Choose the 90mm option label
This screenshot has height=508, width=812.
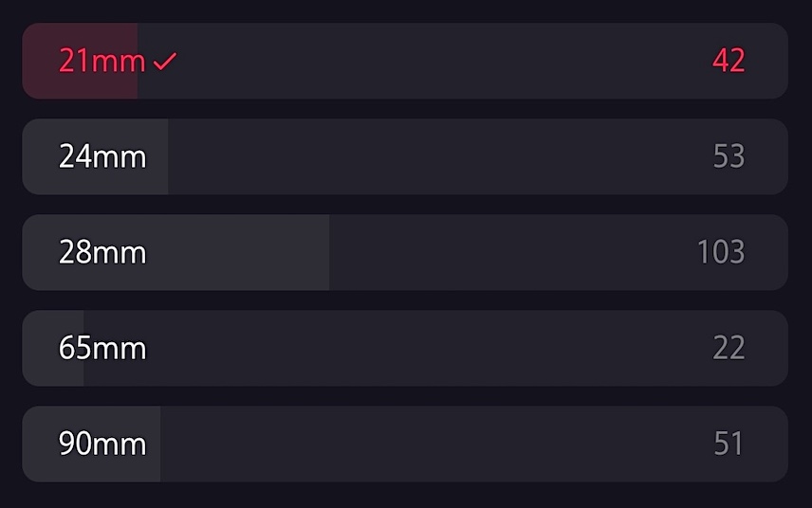(102, 444)
